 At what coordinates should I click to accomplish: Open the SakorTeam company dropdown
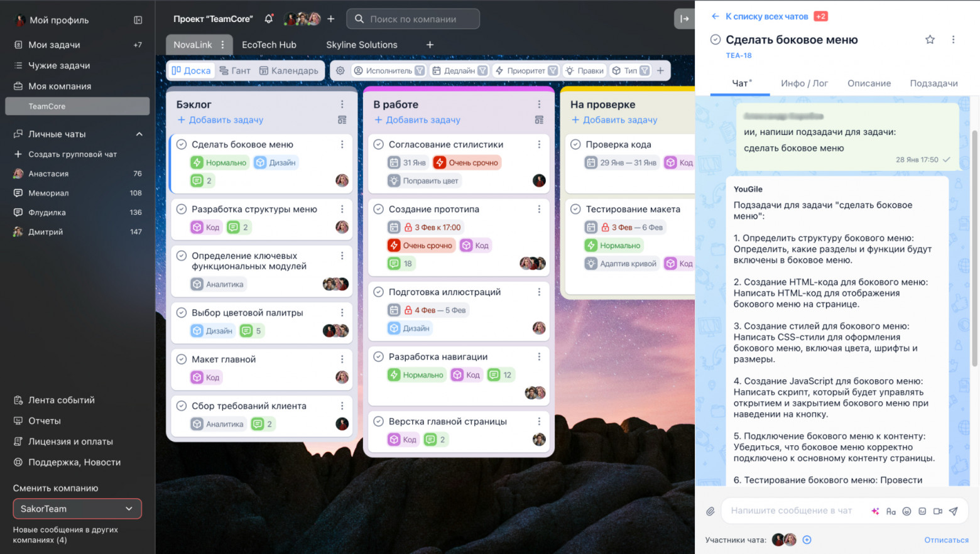[77, 509]
